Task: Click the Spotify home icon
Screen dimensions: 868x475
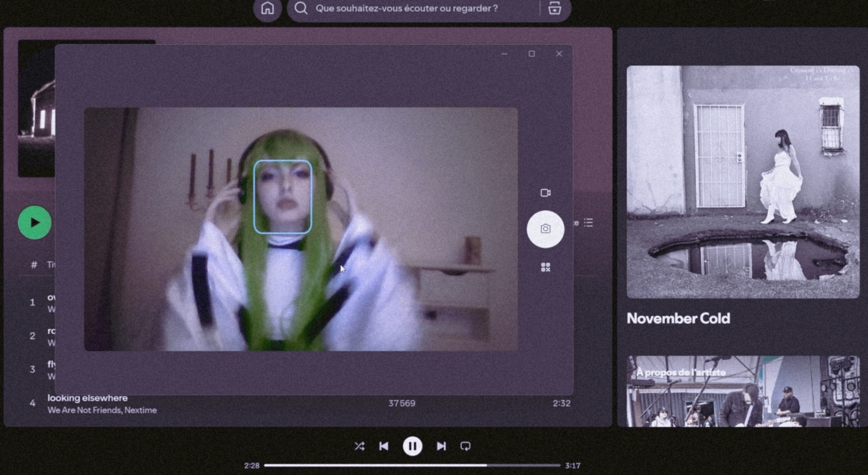Action: point(267,8)
